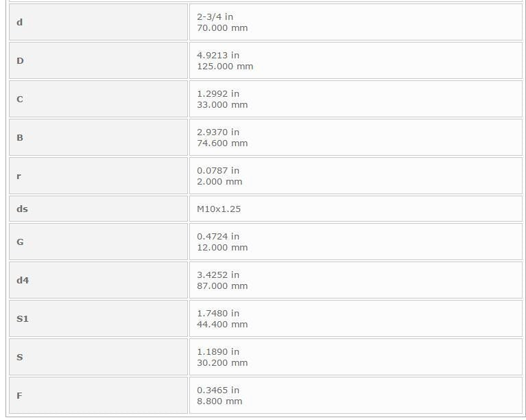Click the 'D' outer diameter label
Image resolution: width=526 pixels, height=420 pixels.
pyautogui.click(x=98, y=61)
